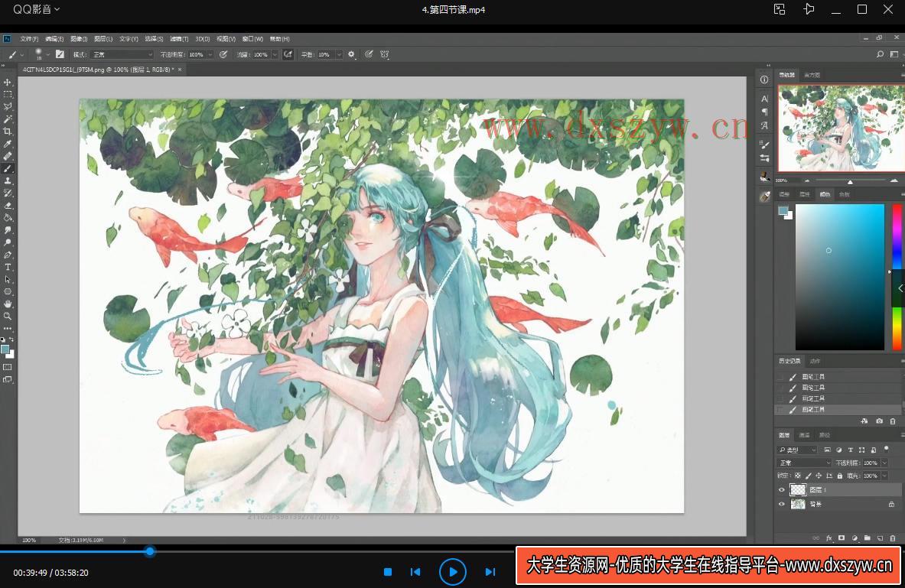Open the Glyphs panel icon

[x=764, y=125]
